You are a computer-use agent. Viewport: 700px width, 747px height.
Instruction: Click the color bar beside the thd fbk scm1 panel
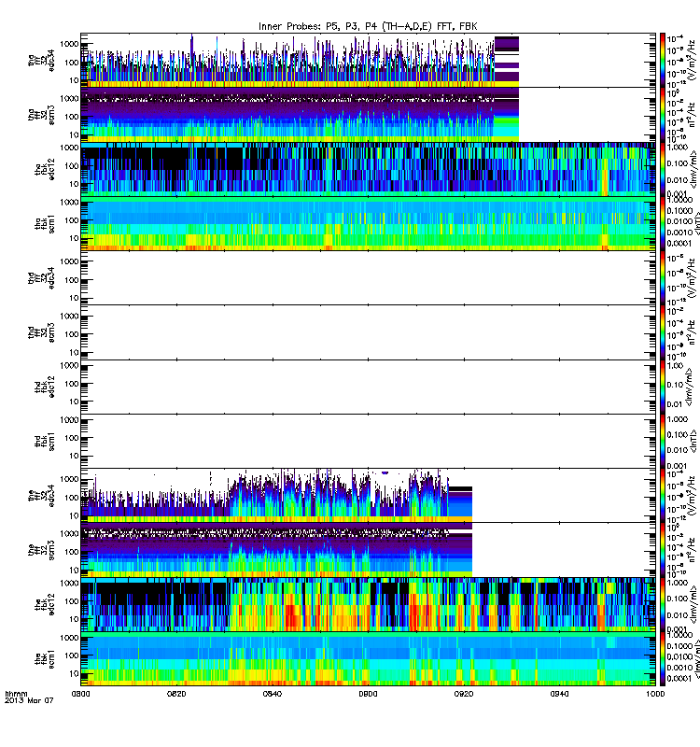[663, 441]
